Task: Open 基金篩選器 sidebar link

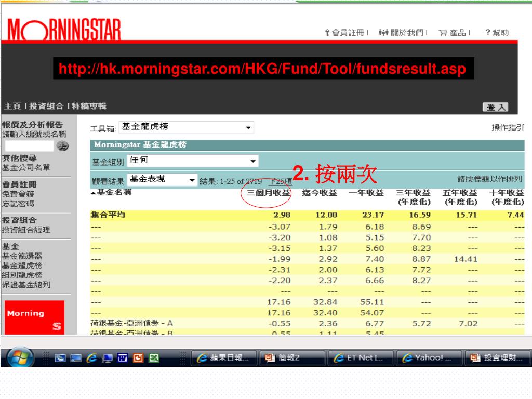Action: pyautogui.click(x=22, y=256)
